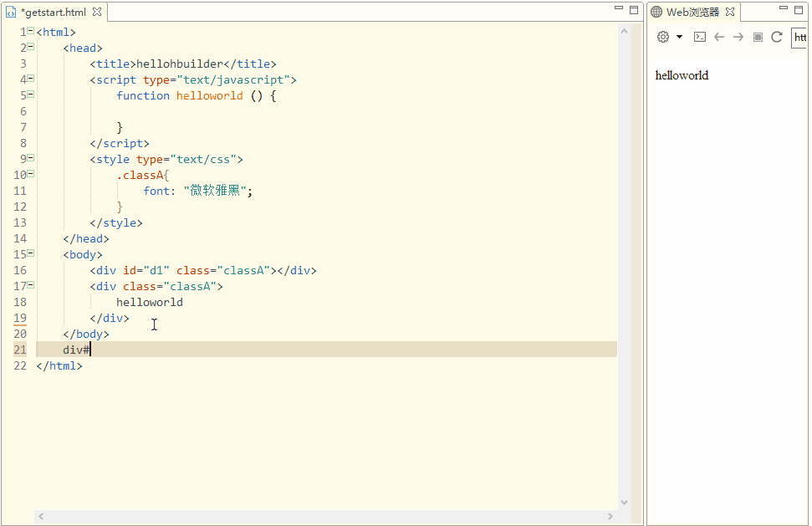Collapse the head section fold on line 2
Viewport: 812px width, 526px height.
[29, 47]
